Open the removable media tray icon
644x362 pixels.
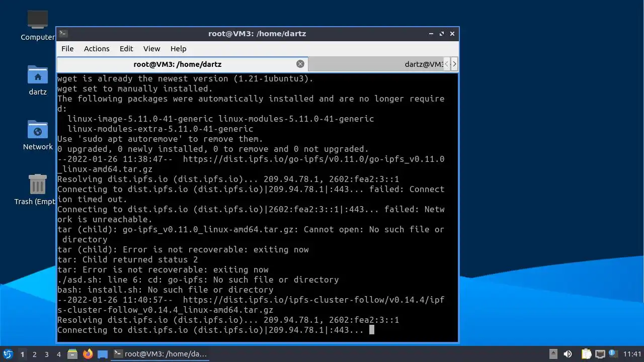553,354
